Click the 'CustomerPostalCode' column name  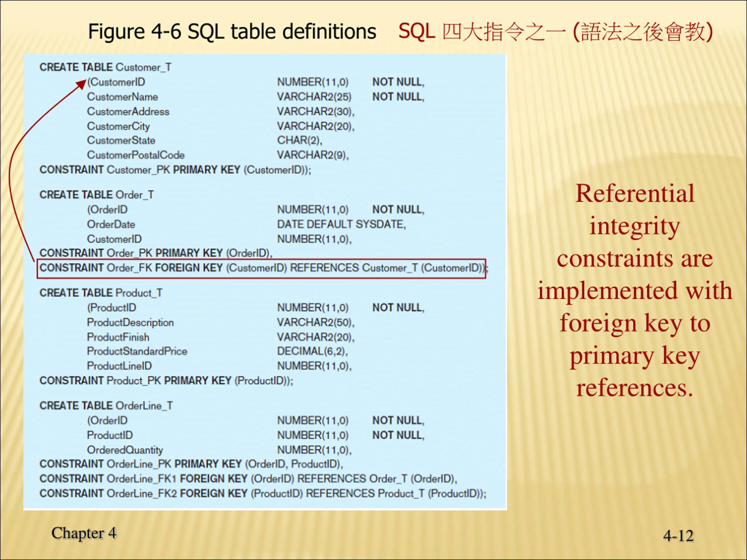click(136, 155)
